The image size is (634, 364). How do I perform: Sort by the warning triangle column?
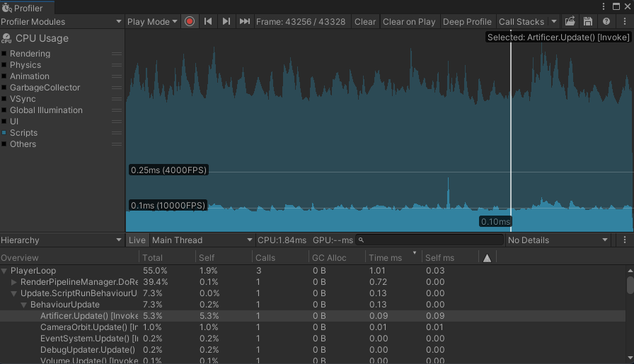(x=487, y=258)
